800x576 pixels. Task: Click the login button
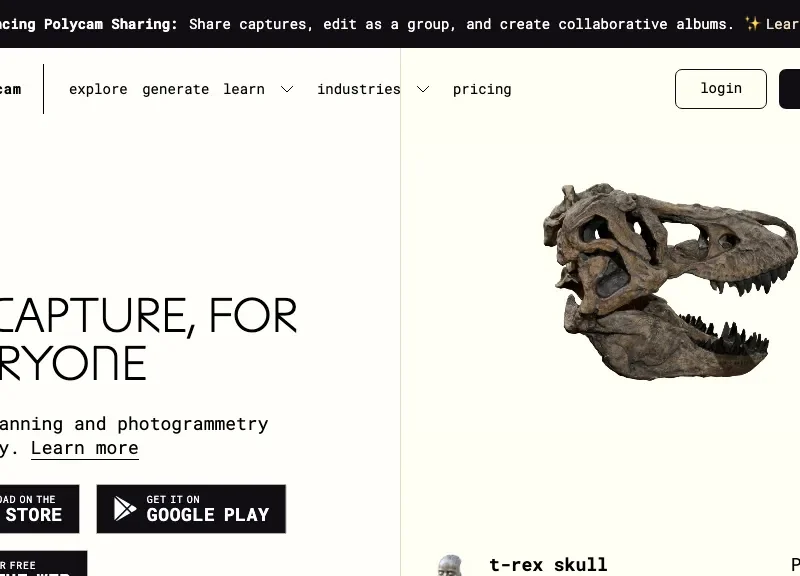click(x=720, y=89)
